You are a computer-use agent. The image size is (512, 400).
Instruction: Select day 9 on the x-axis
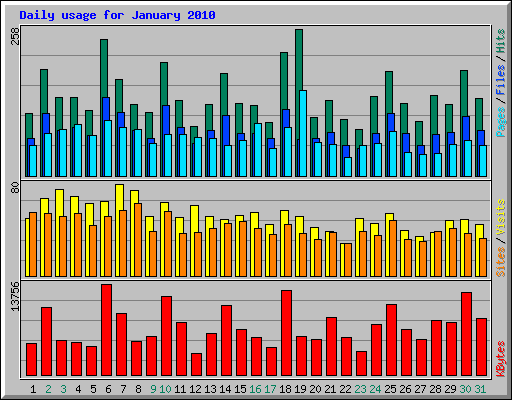click(153, 389)
